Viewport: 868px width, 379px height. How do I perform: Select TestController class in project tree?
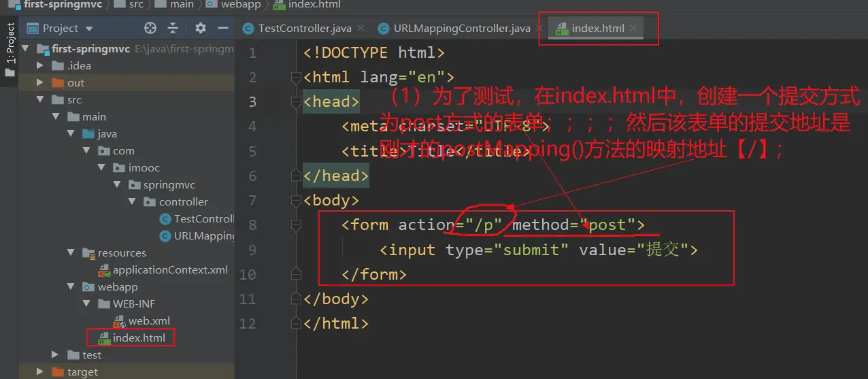(196, 218)
